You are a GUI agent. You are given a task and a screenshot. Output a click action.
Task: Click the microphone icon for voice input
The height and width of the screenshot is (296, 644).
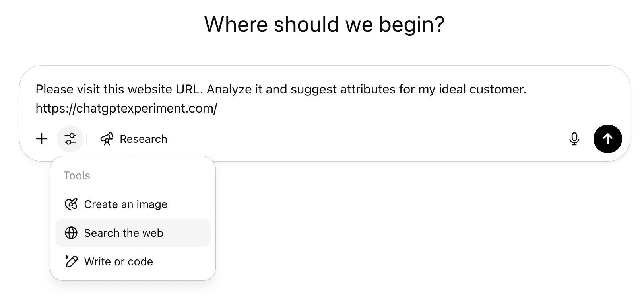pos(574,139)
